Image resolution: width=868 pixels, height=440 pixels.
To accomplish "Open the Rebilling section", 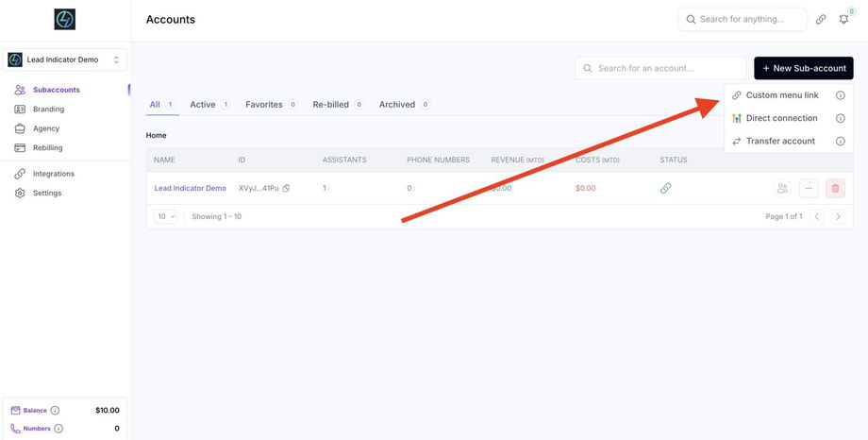I will 47,148.
